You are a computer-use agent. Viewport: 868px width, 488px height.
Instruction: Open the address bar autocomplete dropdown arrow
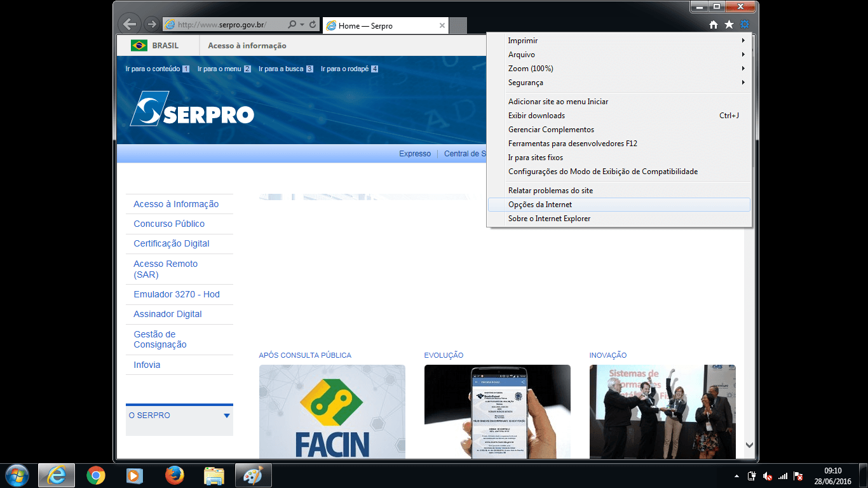click(302, 25)
